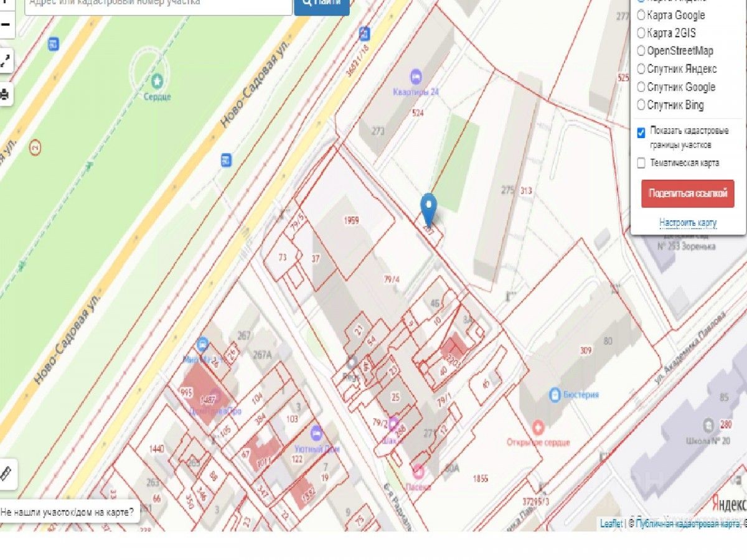
Task: Select the OpenStreetMap radio option
Action: [641, 51]
